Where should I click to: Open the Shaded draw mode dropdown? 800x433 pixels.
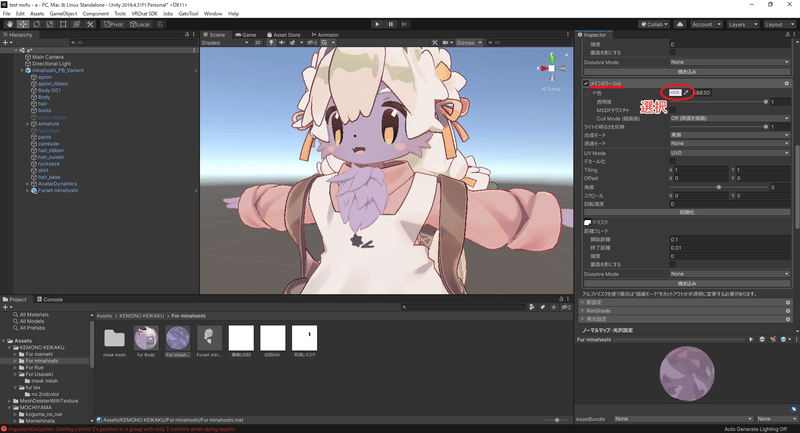225,43
